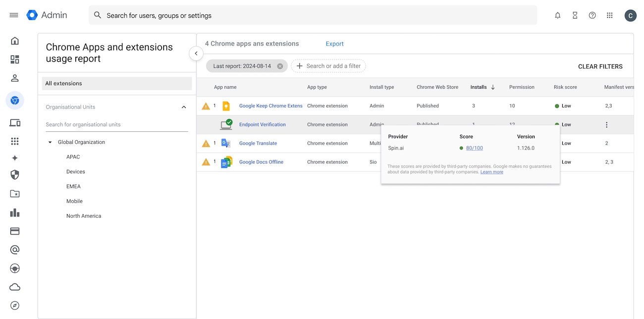Open the sparkle icon in sidebar
Image resolution: width=644 pixels, height=319 pixels.
15,158
